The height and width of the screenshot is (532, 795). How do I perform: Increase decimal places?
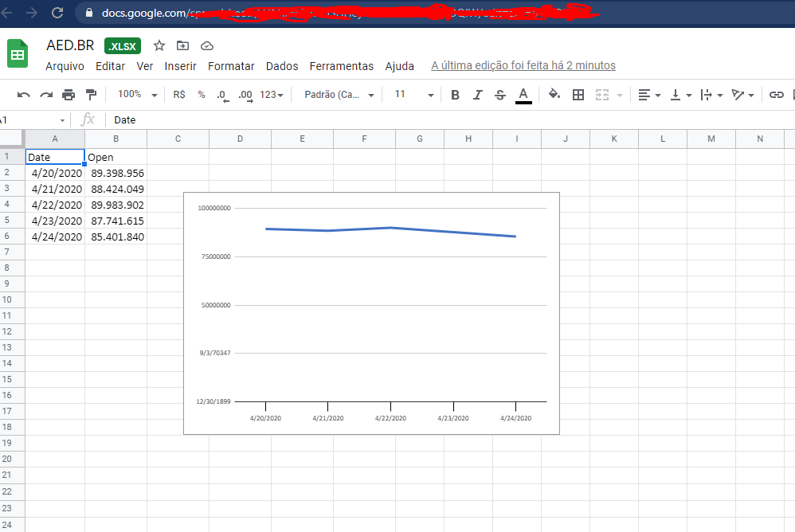tap(245, 94)
